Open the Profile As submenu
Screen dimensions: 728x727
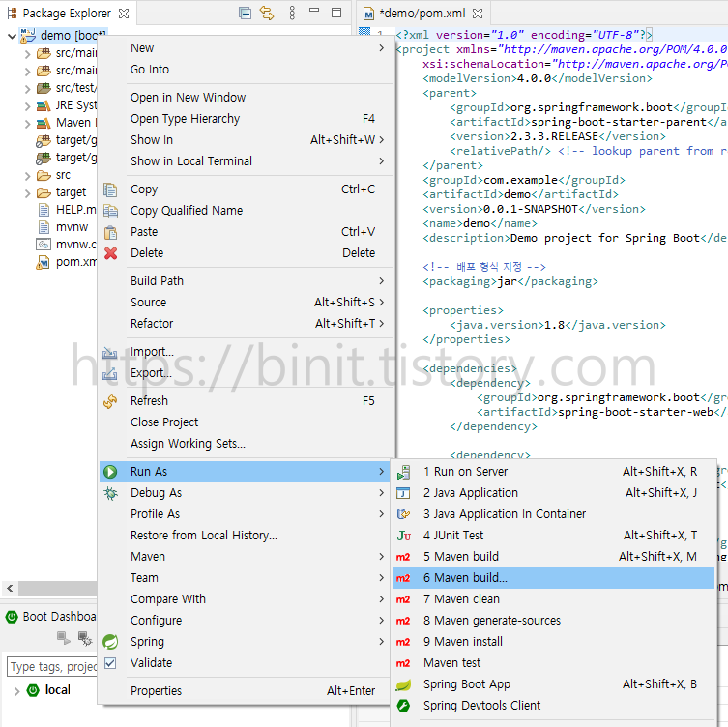click(246, 514)
